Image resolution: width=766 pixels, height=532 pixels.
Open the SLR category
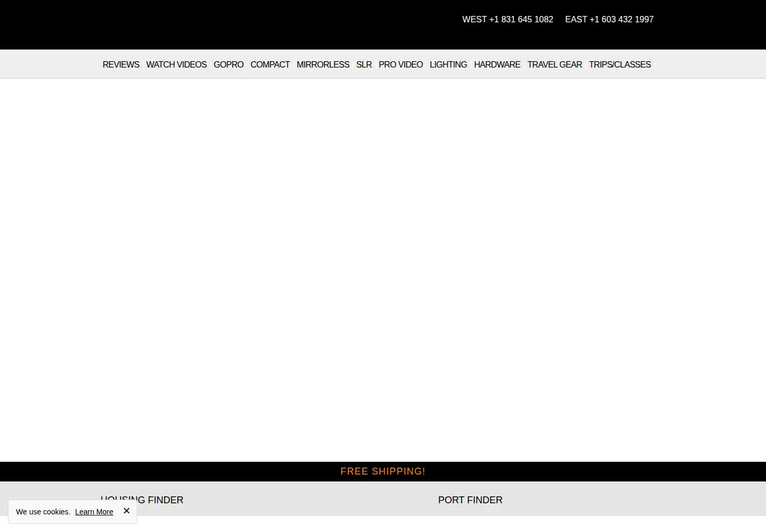[364, 64]
